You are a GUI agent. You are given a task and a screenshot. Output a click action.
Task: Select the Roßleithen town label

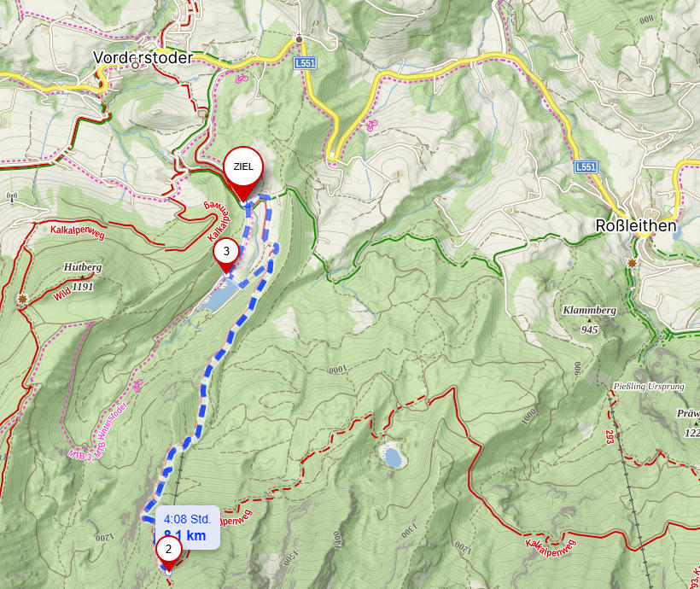(x=636, y=225)
